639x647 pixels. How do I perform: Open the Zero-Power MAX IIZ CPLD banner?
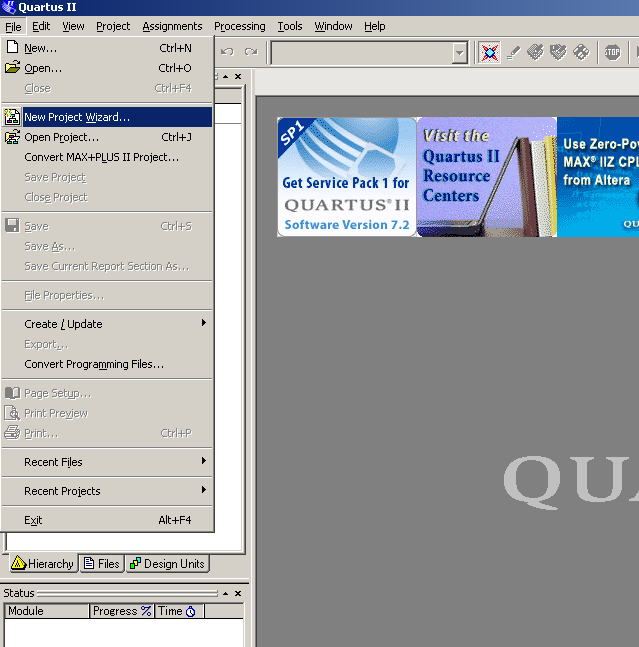598,177
